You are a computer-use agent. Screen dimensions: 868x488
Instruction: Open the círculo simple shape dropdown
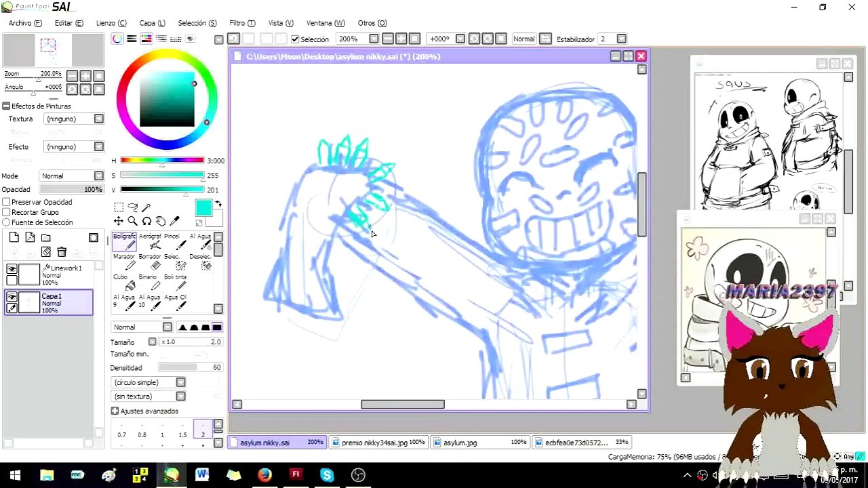tap(181, 382)
